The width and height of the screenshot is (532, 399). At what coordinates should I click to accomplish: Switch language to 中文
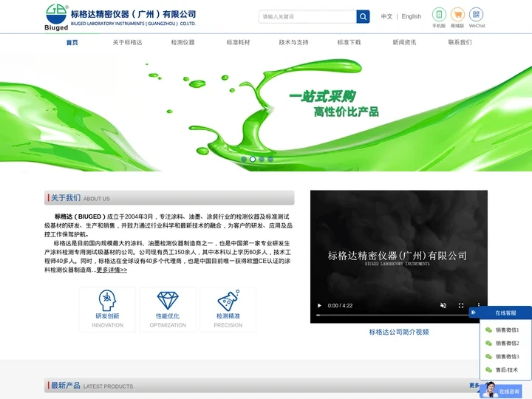pos(386,16)
